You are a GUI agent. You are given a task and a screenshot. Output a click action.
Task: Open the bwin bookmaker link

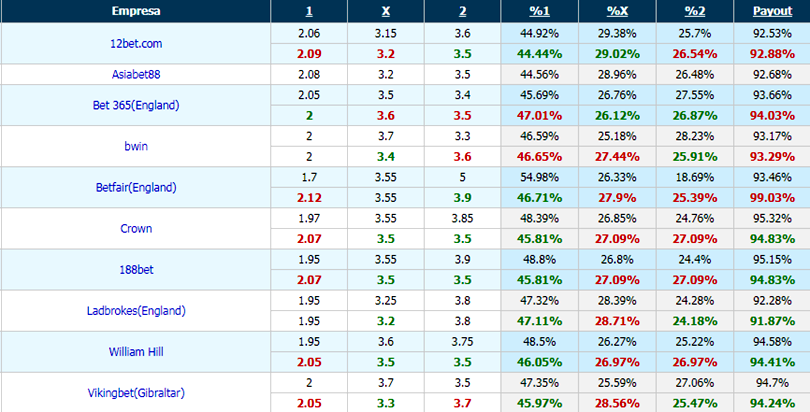pos(136,146)
